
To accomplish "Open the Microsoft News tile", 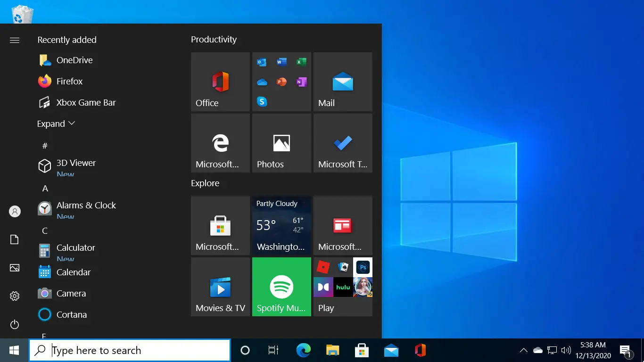I will (343, 225).
